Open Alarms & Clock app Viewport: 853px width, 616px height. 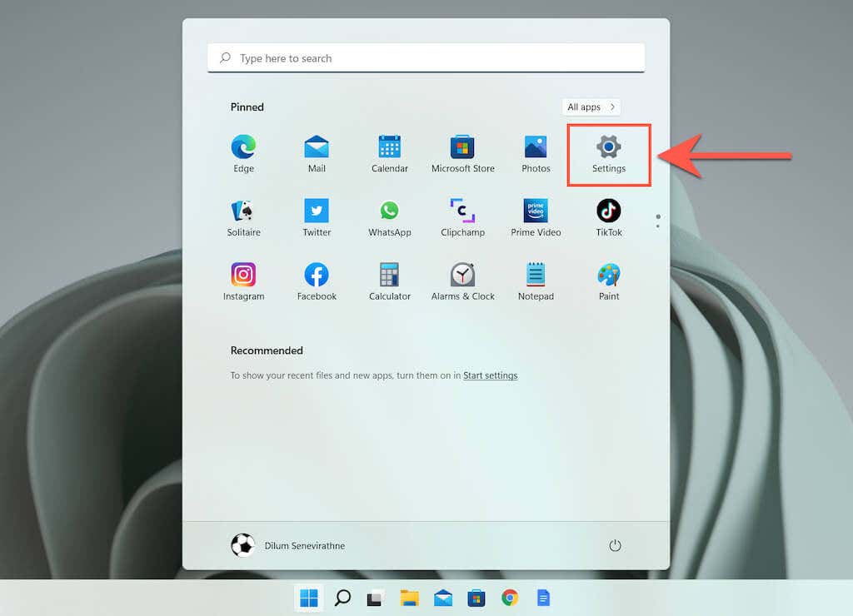click(462, 282)
